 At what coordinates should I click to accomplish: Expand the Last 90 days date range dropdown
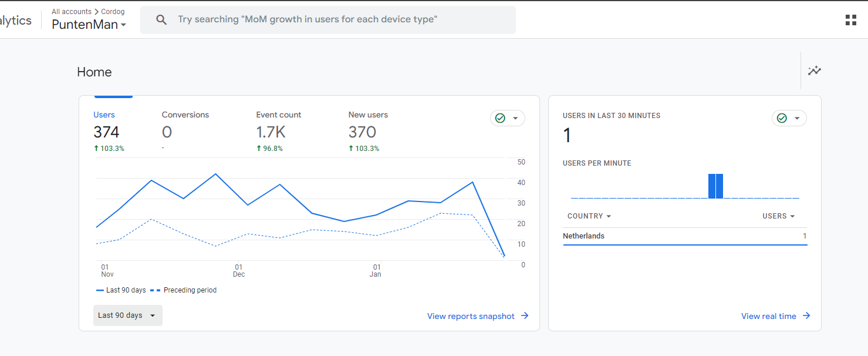(x=128, y=315)
